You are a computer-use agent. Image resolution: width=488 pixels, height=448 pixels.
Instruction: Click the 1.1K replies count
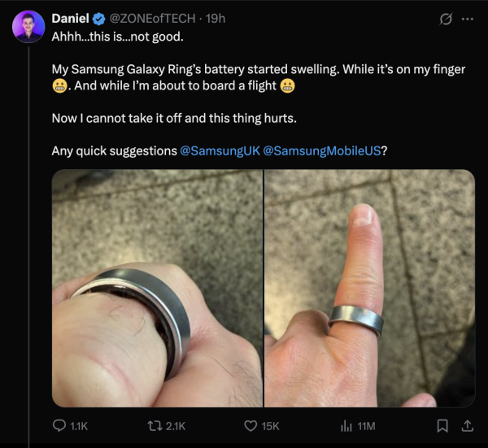click(x=81, y=425)
